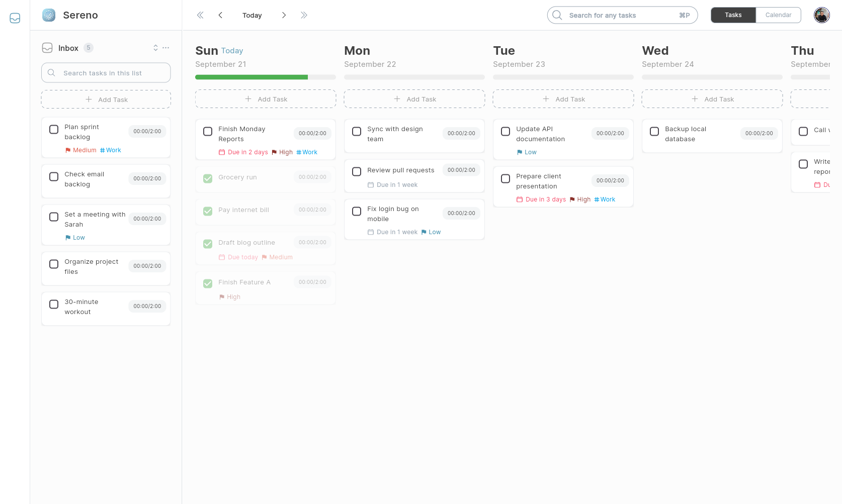The image size is (842, 504).
Task: Click the Inbox sort order arrows
Action: pyautogui.click(x=155, y=47)
